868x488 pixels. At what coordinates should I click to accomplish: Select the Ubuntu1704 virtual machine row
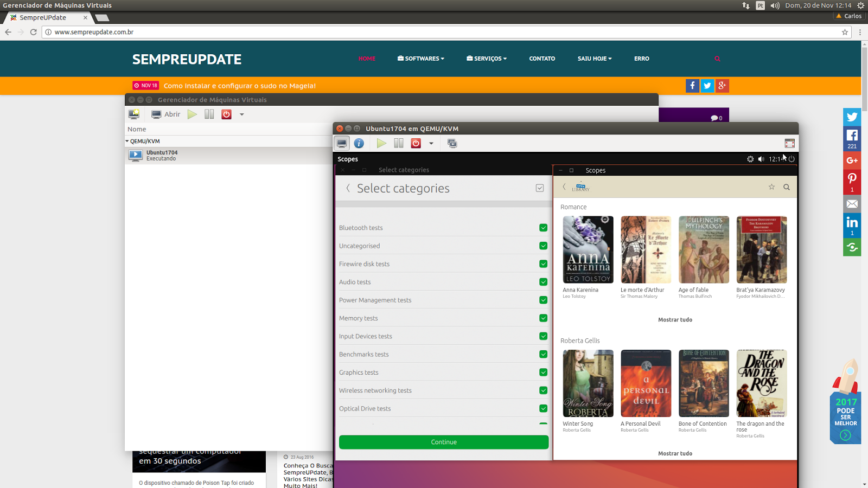228,156
